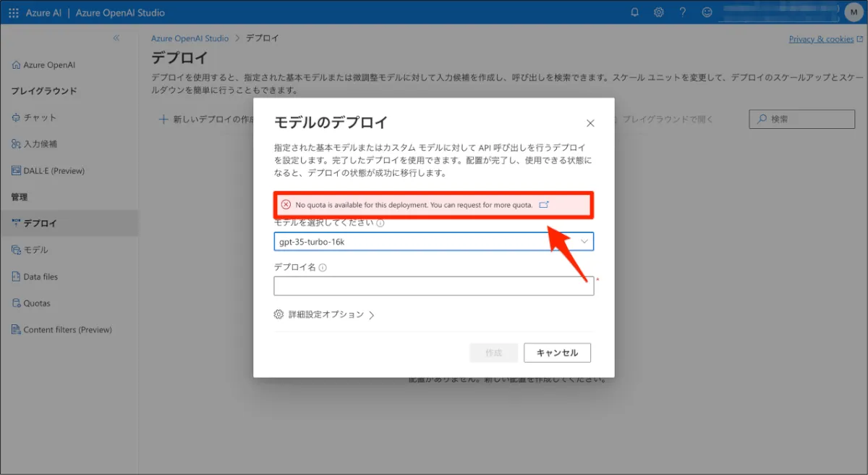The image size is (868, 475).
Task: Open the gpt-35-turbo-16k model dropdown
Action: tap(434, 241)
